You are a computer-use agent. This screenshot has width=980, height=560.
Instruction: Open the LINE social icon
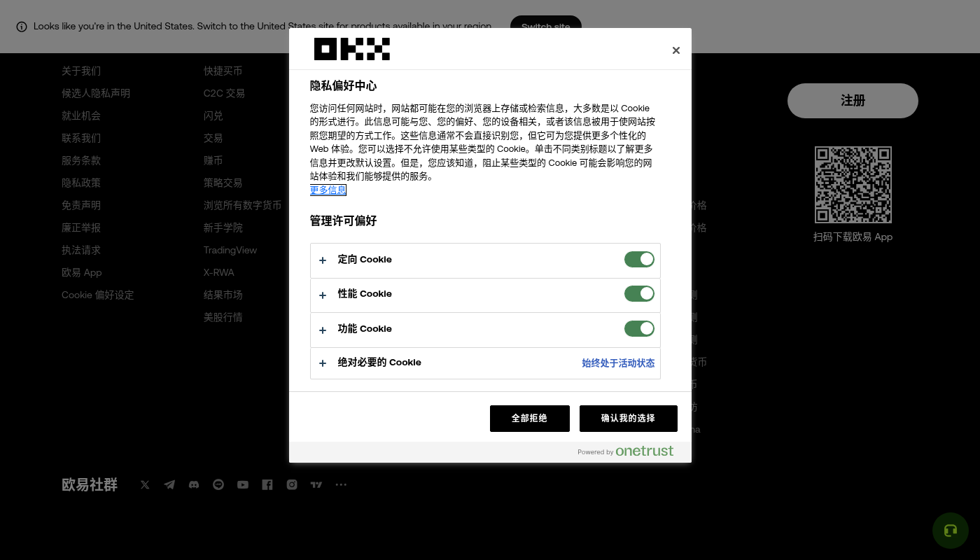coord(218,484)
